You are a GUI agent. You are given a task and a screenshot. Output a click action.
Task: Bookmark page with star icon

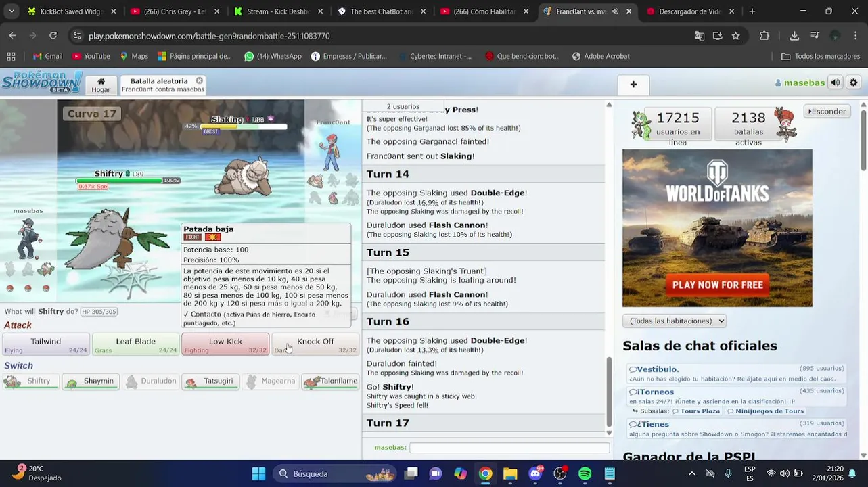pos(735,36)
